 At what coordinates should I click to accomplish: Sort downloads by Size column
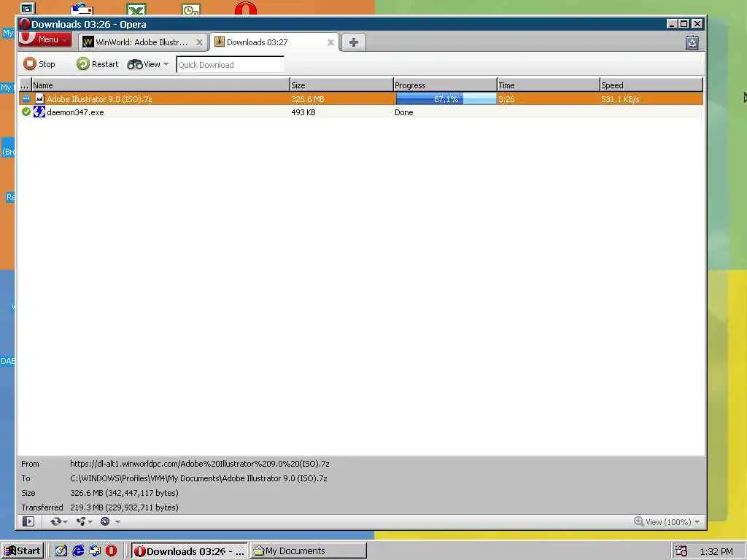click(341, 85)
